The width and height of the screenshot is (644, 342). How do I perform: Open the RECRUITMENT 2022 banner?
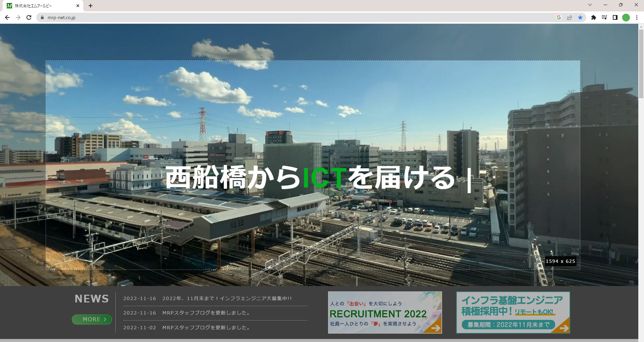click(x=385, y=312)
